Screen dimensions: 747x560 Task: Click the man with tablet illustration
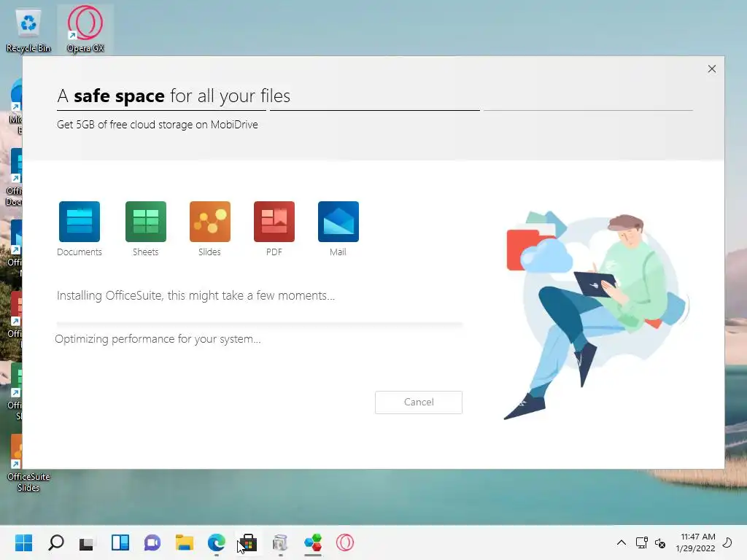click(597, 315)
